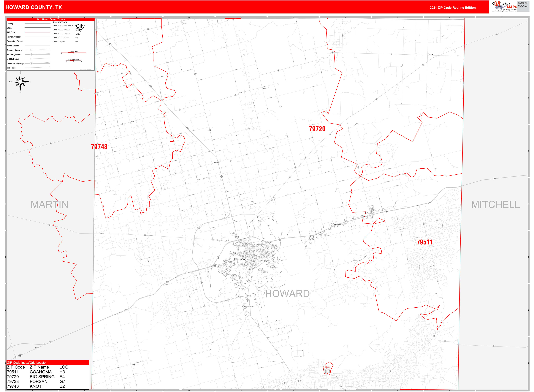Select the HOWARD COUNTY, TX title banner
The height and width of the screenshot is (392, 534).
click(33, 7)
